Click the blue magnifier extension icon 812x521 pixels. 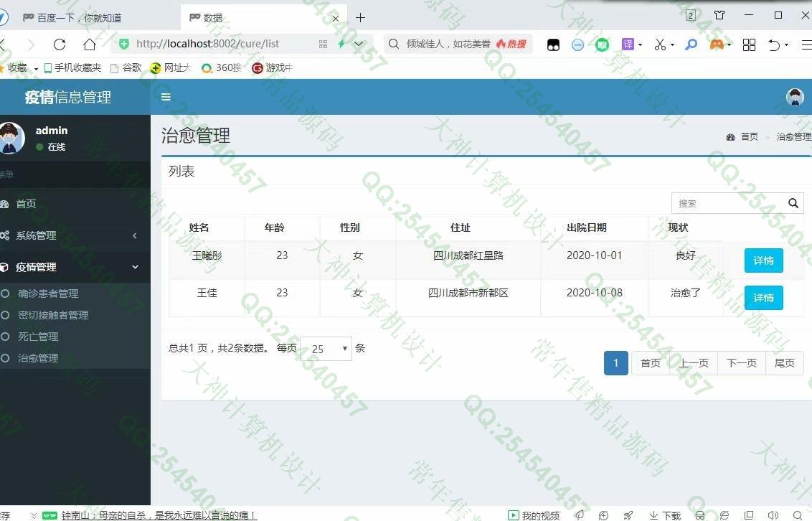pos(690,44)
